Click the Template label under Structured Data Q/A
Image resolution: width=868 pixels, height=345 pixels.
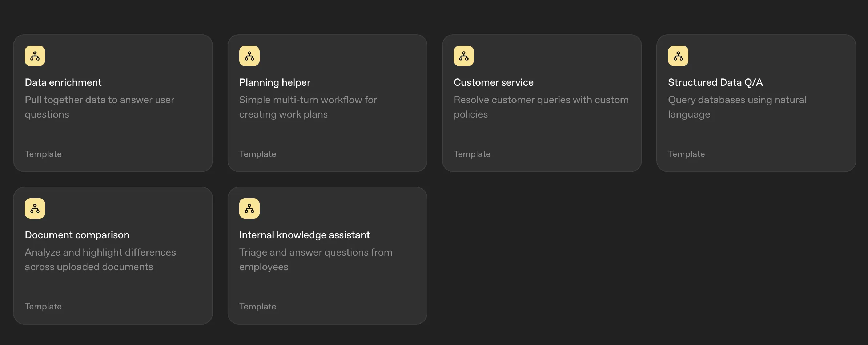point(686,154)
